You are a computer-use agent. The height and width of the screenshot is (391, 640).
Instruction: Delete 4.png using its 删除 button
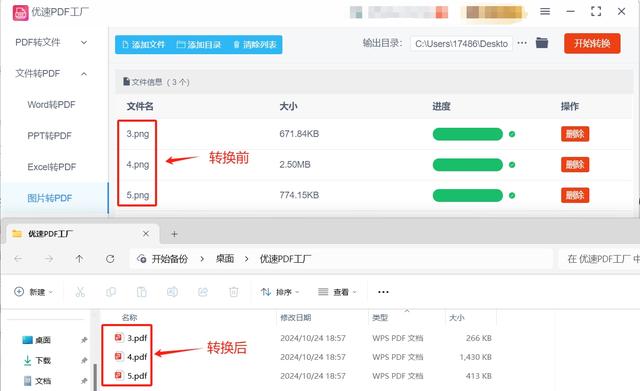tap(575, 164)
